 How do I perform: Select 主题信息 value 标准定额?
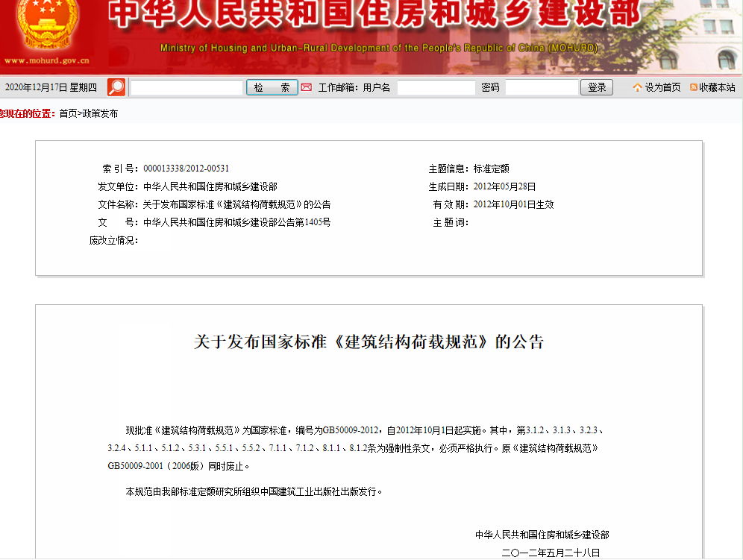[492, 169]
